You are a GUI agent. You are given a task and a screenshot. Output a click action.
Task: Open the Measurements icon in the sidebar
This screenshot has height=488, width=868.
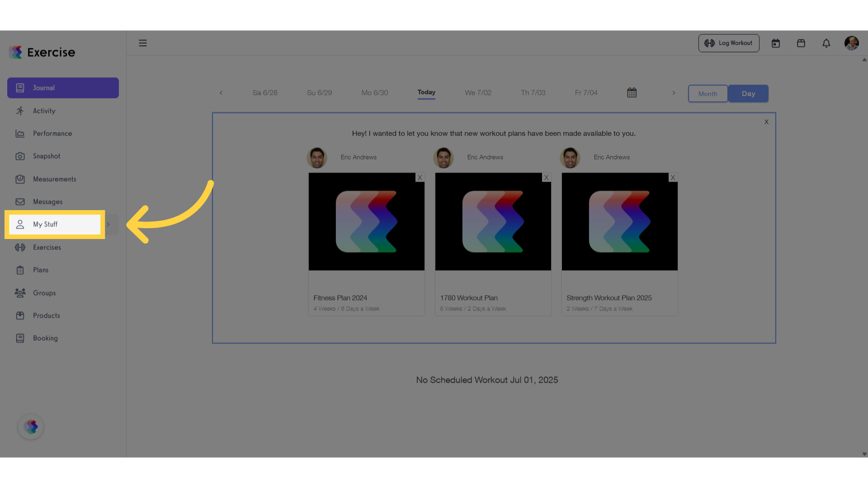(x=20, y=179)
